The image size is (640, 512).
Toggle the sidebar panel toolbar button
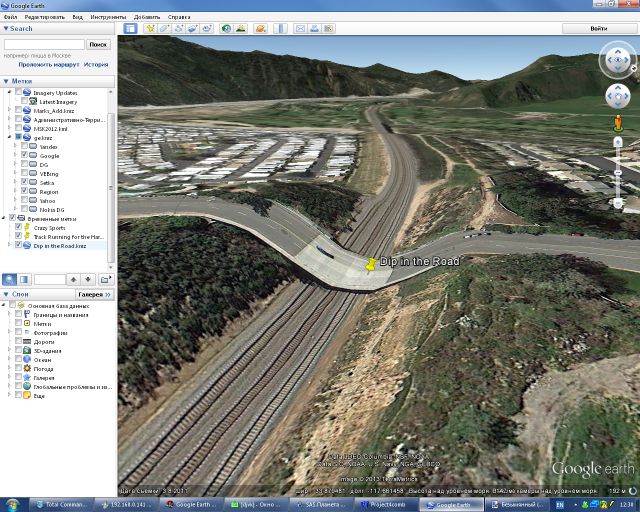130,29
